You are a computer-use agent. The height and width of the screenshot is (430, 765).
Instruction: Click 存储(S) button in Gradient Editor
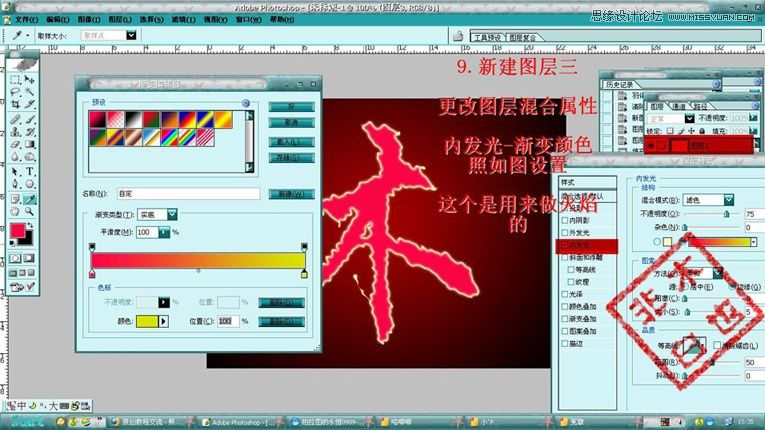coord(291,158)
